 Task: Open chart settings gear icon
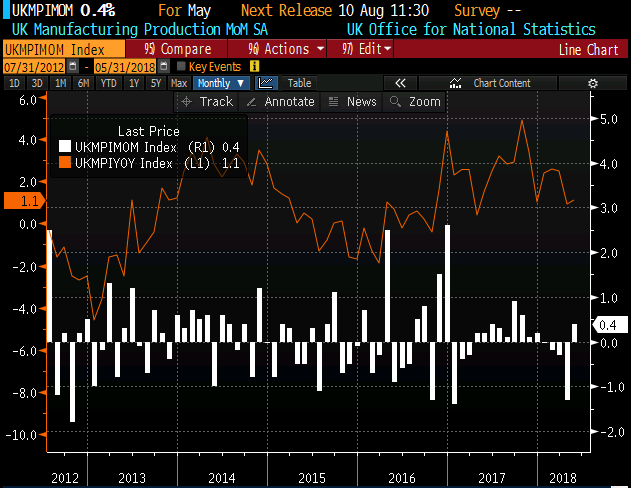pyautogui.click(x=592, y=83)
